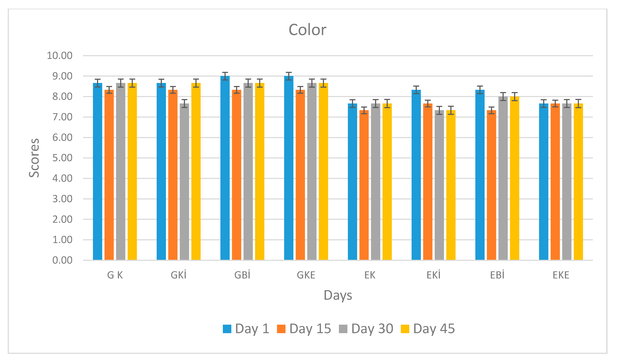Click the 5.00 value on the scores axis
The image size is (618, 364).
click(62, 158)
